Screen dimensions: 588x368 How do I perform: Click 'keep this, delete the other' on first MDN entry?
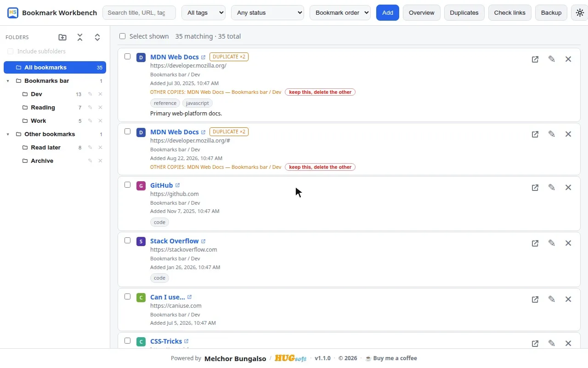320,92
